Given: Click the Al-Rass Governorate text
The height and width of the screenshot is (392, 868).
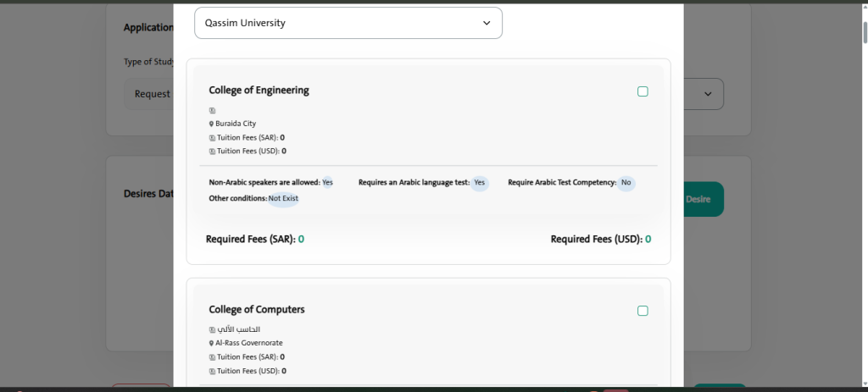Looking at the screenshot, I should (249, 344).
